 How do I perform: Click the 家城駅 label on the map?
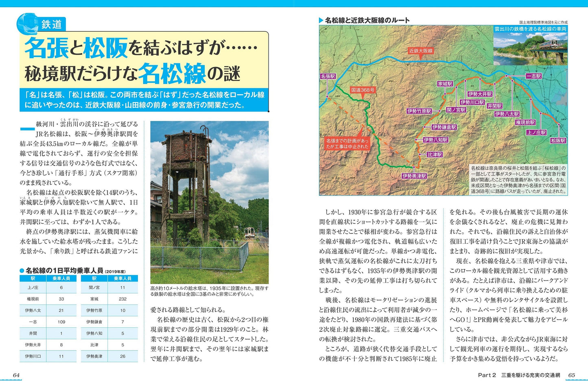click(445, 84)
